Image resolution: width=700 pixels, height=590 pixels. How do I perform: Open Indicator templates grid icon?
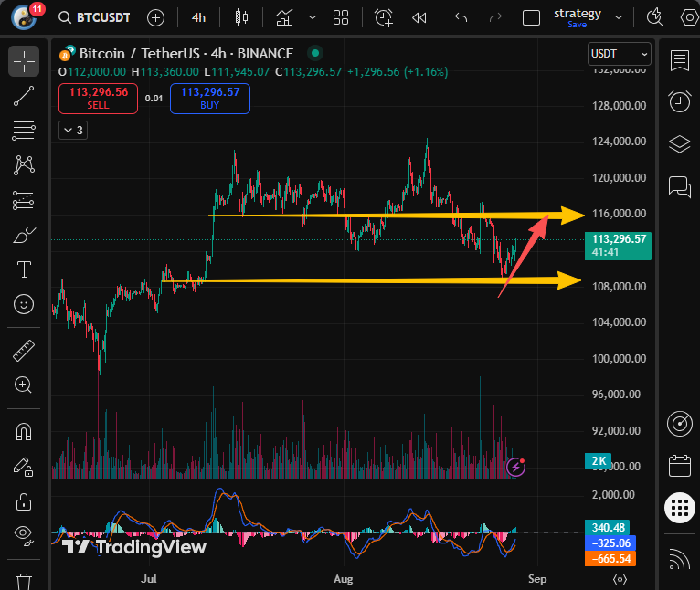click(341, 18)
